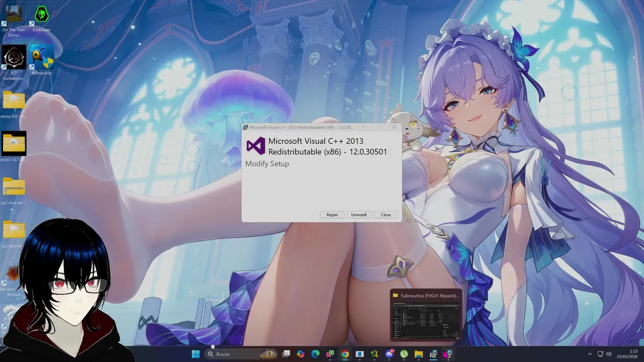
Task: Open Microsoft Edge from the taskbar
Action: point(315,354)
